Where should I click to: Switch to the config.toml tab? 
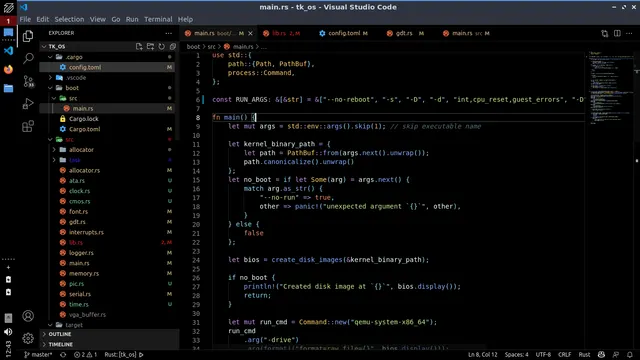[x=344, y=33]
